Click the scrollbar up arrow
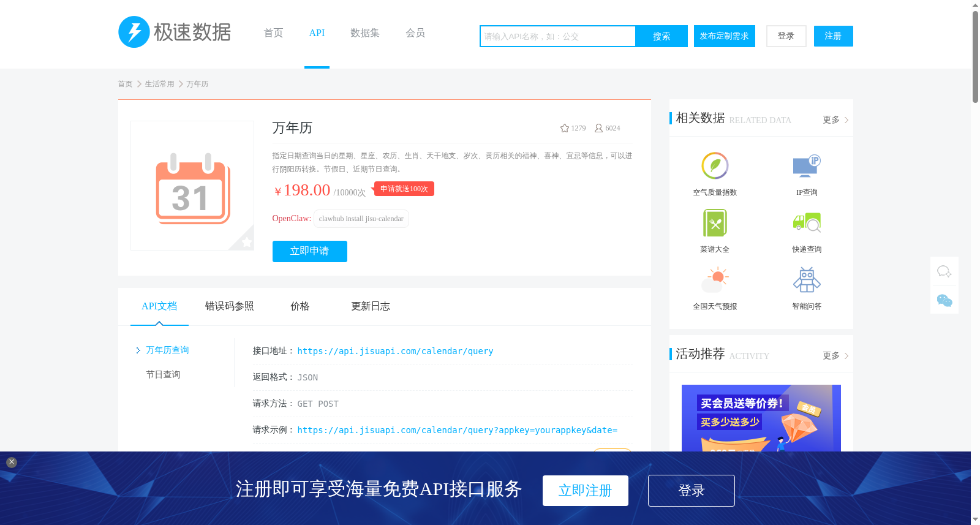 click(x=975, y=5)
